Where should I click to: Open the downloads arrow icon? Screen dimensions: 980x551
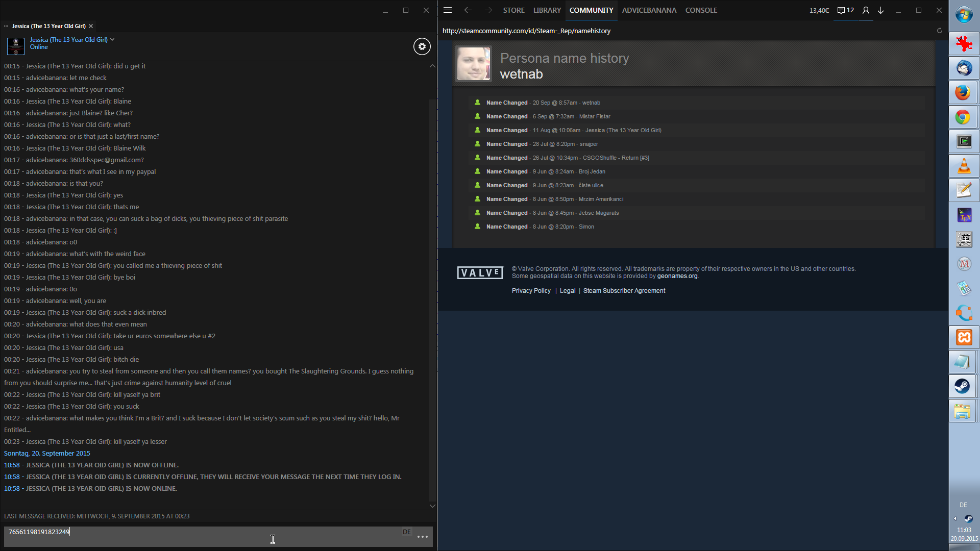pyautogui.click(x=880, y=10)
